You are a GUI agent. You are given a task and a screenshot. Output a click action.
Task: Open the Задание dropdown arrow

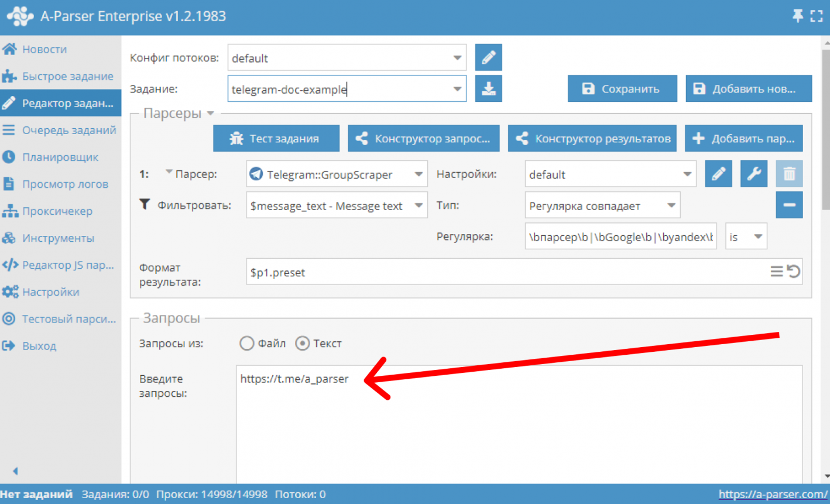457,89
